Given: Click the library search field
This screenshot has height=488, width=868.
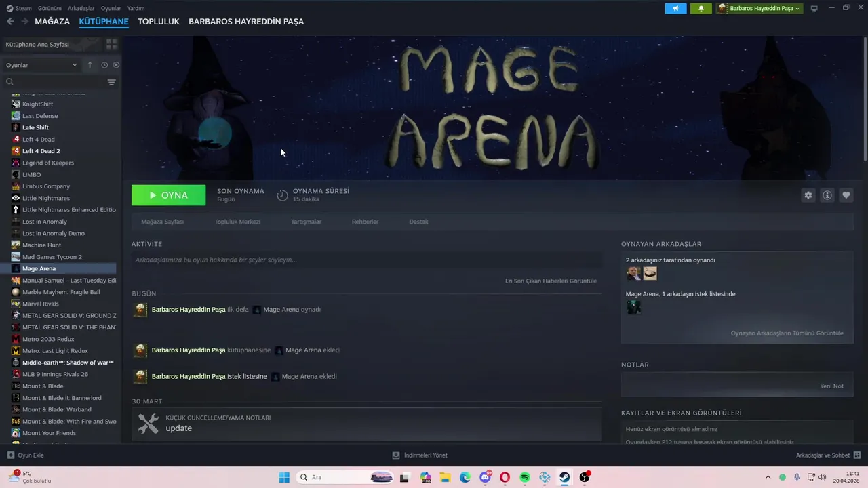Looking at the screenshot, I should [54, 82].
